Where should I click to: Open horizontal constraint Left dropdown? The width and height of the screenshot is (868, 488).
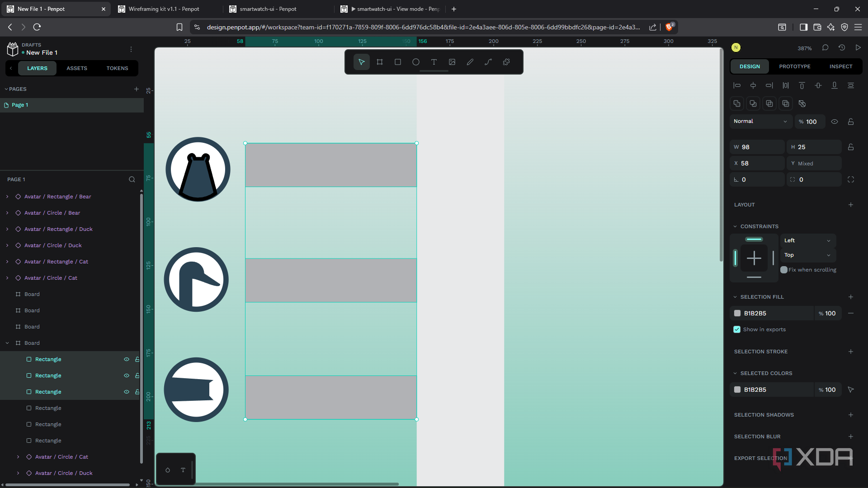pyautogui.click(x=808, y=240)
